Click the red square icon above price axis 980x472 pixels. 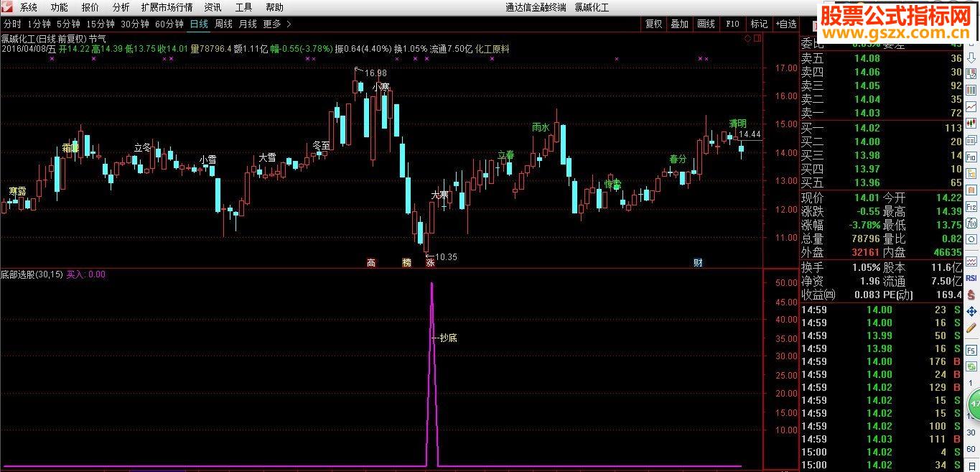(x=757, y=37)
